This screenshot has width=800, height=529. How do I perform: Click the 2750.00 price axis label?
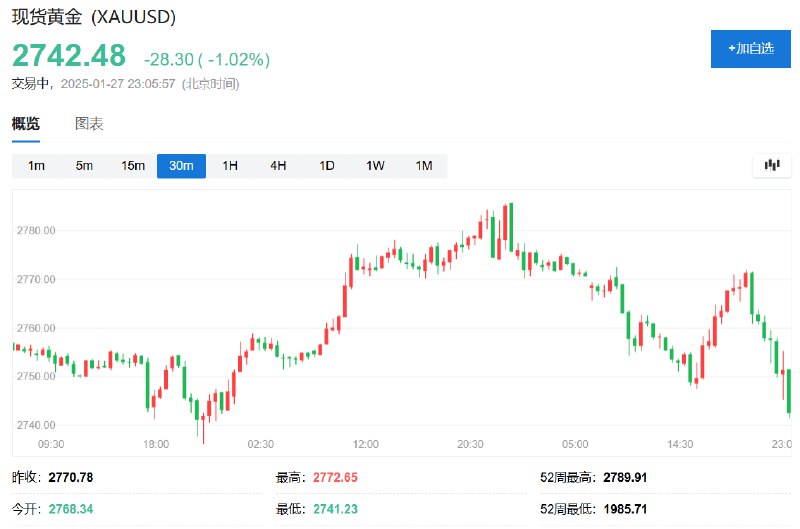pyautogui.click(x=36, y=376)
